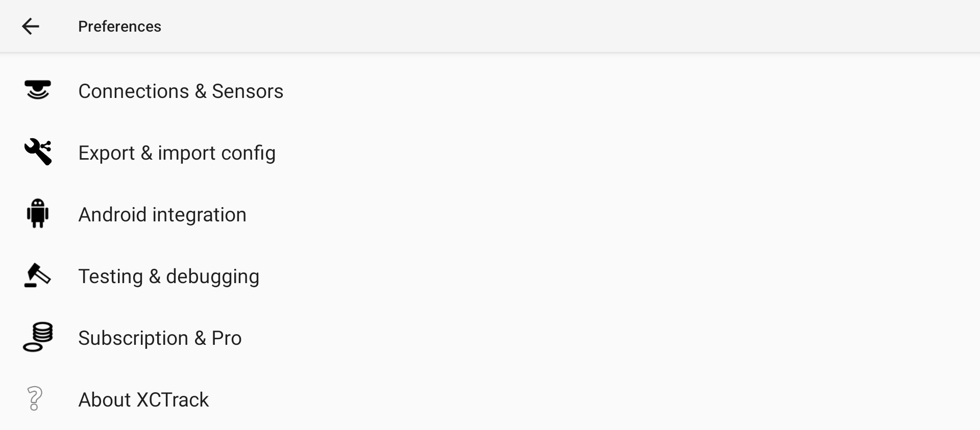The width and height of the screenshot is (980, 430).
Task: Open About XCTrack screen
Action: (x=490, y=400)
